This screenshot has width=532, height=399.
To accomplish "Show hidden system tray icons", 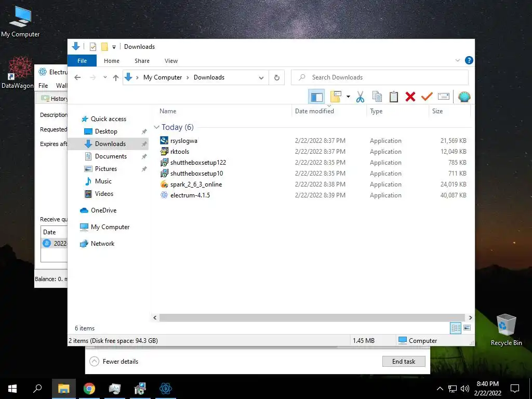I will tap(440, 389).
